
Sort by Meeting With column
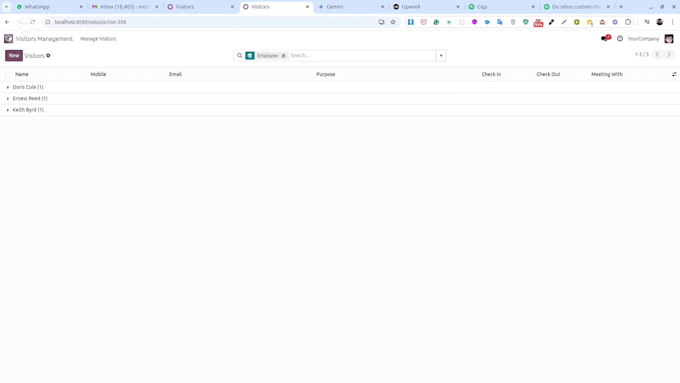[607, 74]
